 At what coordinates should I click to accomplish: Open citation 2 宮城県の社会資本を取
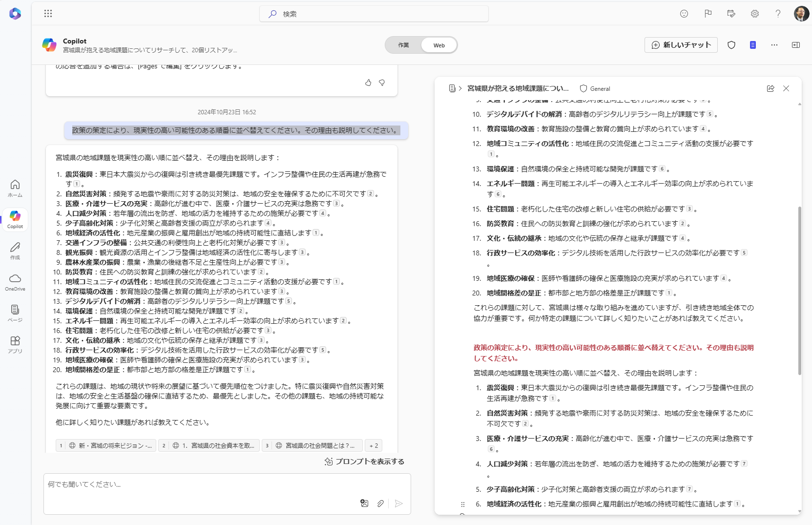click(208, 445)
